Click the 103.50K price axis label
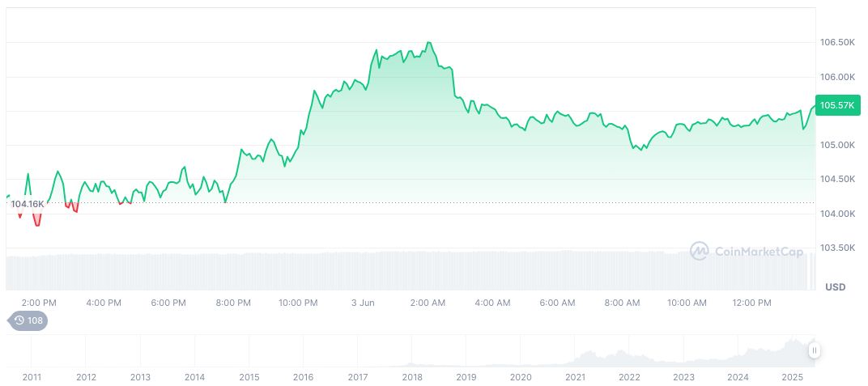This screenshot has height=386, width=868. point(837,248)
